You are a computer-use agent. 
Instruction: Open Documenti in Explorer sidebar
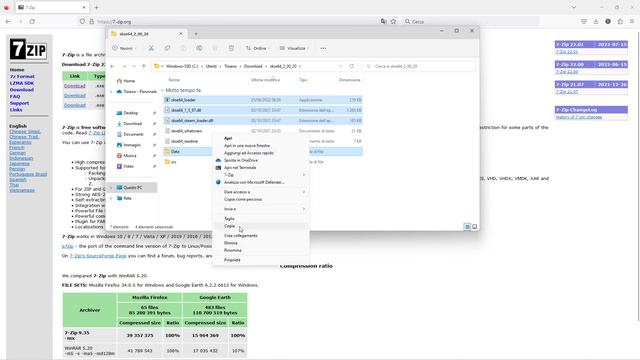(133, 134)
